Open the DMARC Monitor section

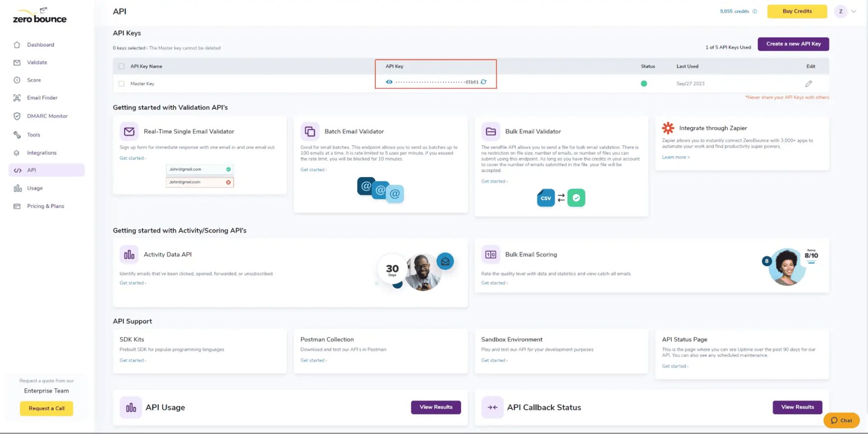(17, 116)
